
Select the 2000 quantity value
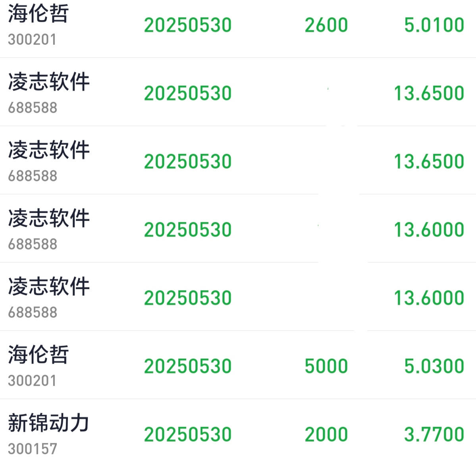(x=326, y=434)
